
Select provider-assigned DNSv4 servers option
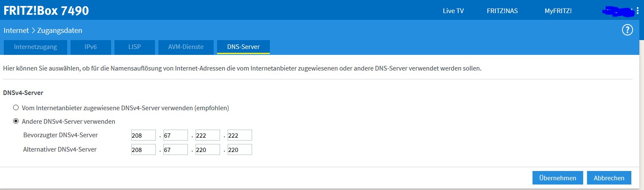click(16, 108)
